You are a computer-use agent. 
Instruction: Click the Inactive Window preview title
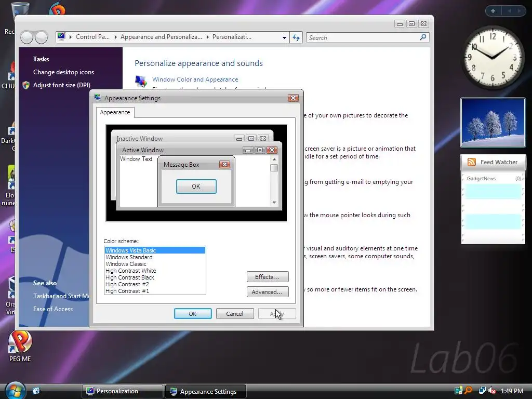click(140, 138)
